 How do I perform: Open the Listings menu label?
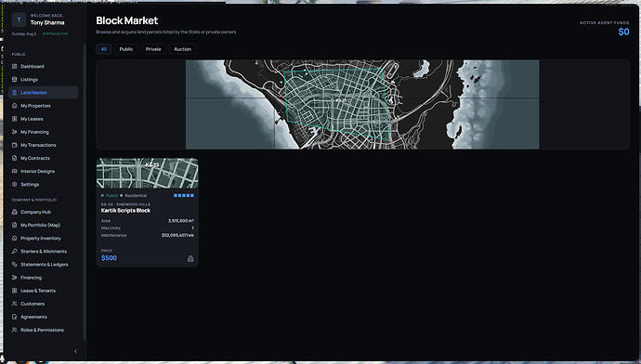tap(29, 79)
